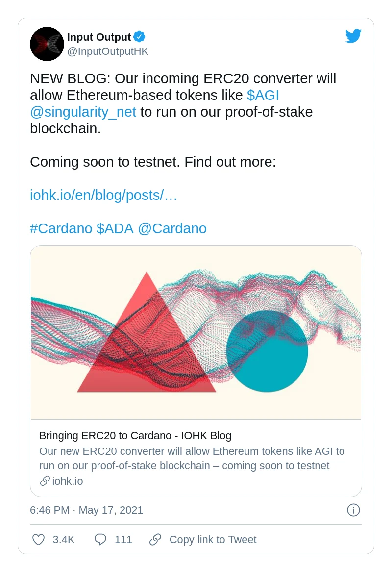The width and height of the screenshot is (392, 572).
Task: Select the $ADA cashtag
Action: [x=115, y=228]
